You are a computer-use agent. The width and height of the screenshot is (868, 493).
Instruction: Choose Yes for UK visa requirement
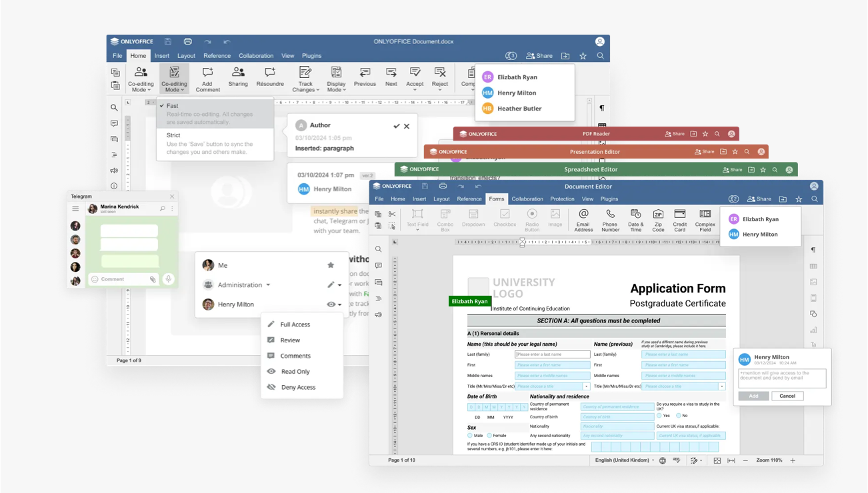point(659,416)
